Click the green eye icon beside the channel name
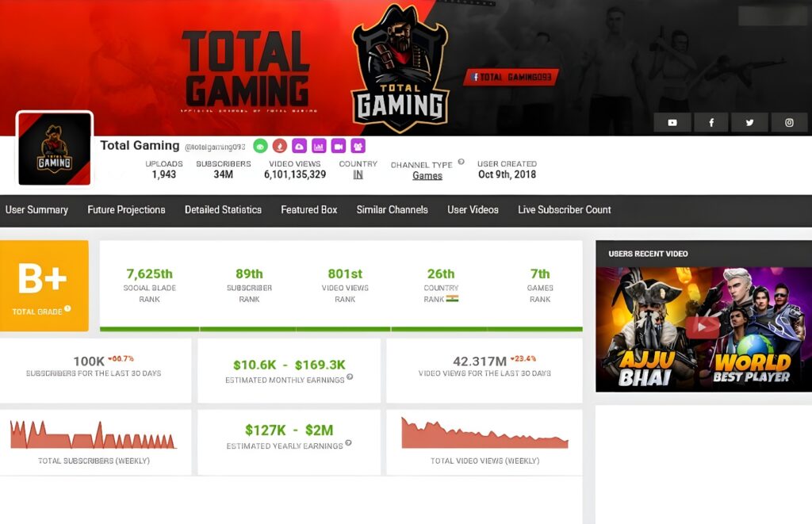This screenshot has height=524, width=812. (260, 147)
